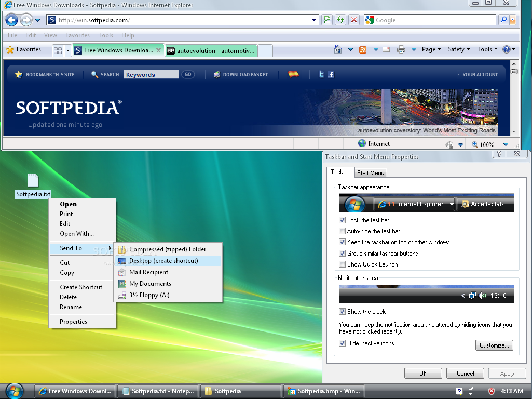Viewport: 532px width, 399px height.
Task: Click Bookmark This Site star icon
Action: click(19, 74)
